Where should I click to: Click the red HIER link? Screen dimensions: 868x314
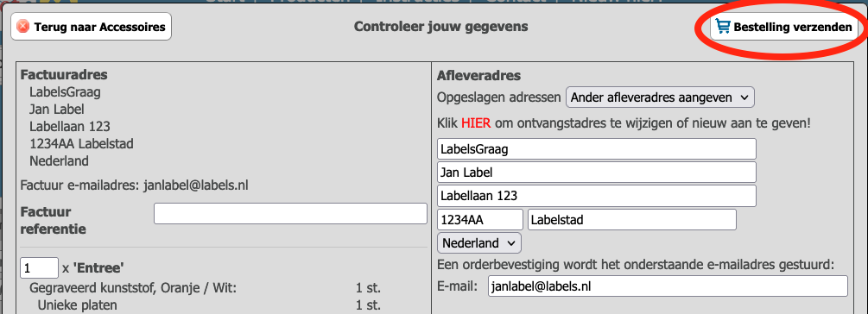click(476, 122)
